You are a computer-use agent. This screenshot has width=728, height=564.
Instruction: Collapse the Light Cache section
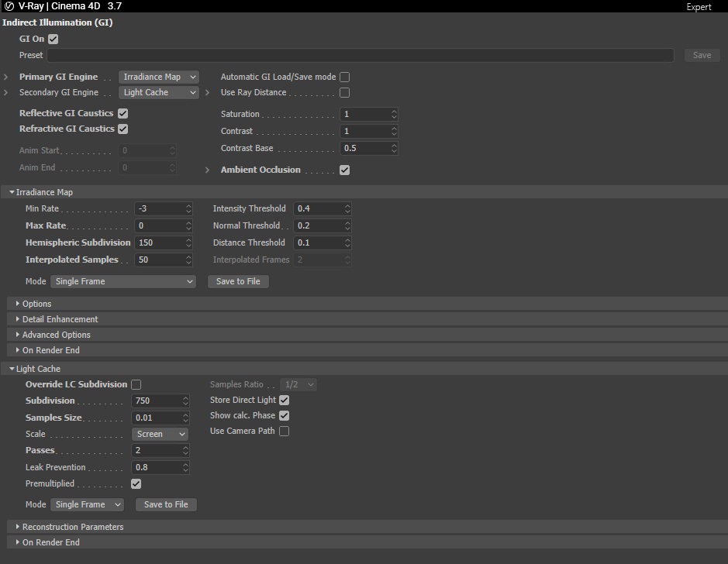coord(12,369)
